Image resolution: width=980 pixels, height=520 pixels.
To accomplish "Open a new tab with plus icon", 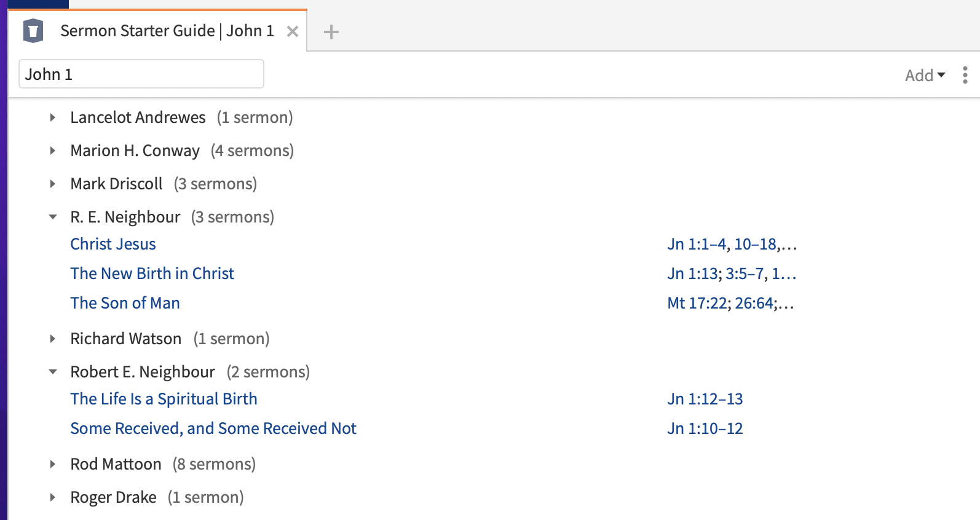I will click(331, 32).
